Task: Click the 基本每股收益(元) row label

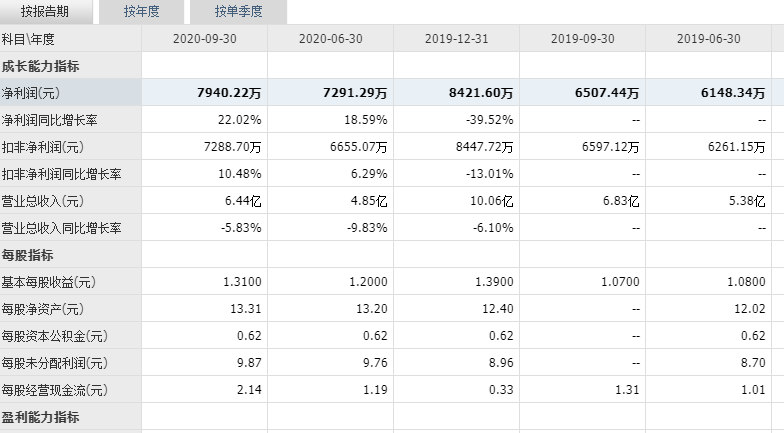Action: (48, 282)
